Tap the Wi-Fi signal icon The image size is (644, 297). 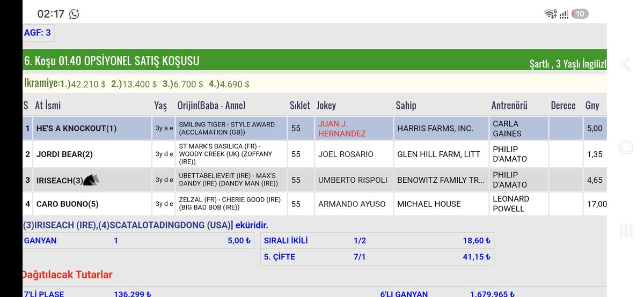[550, 14]
